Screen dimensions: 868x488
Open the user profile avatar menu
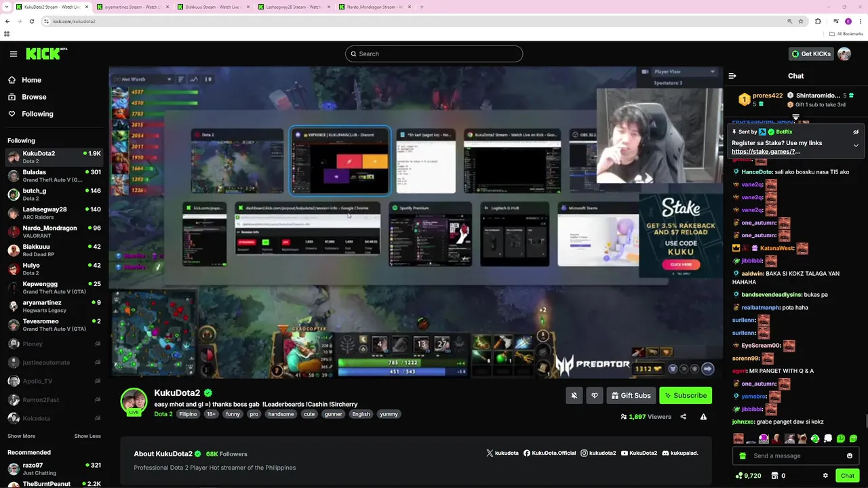click(844, 54)
